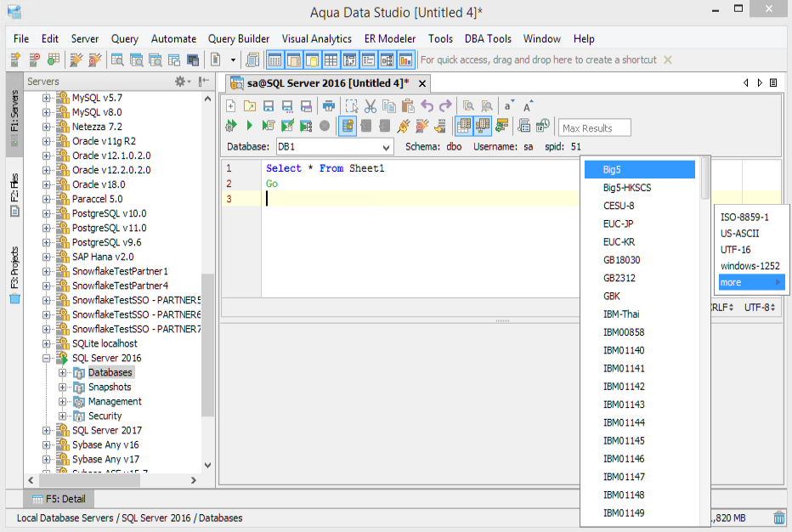
Task: Select GB18030 from the encoding list
Action: tap(621, 260)
